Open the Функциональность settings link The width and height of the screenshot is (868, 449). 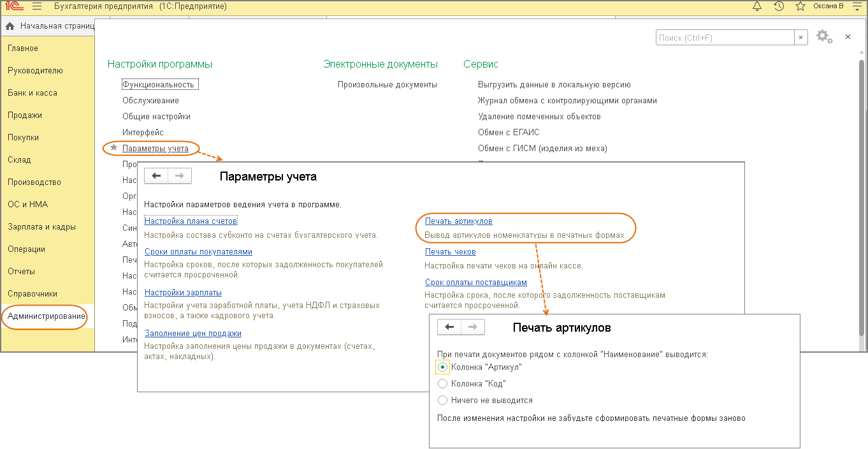pos(158,84)
